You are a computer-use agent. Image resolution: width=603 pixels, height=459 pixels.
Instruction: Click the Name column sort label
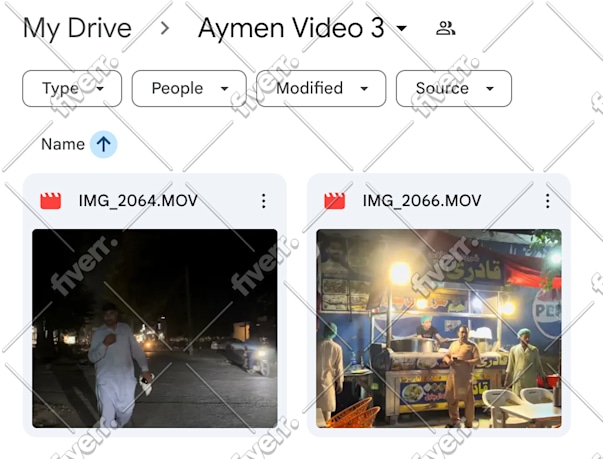click(63, 144)
